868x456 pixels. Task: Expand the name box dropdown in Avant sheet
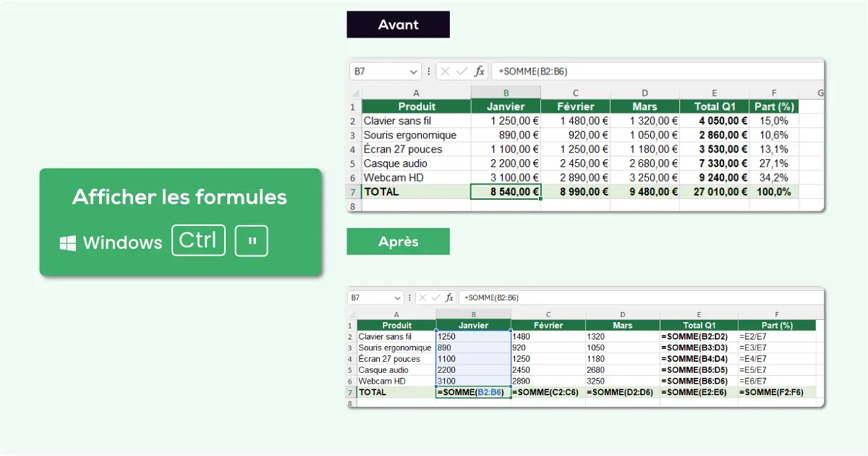(x=413, y=71)
